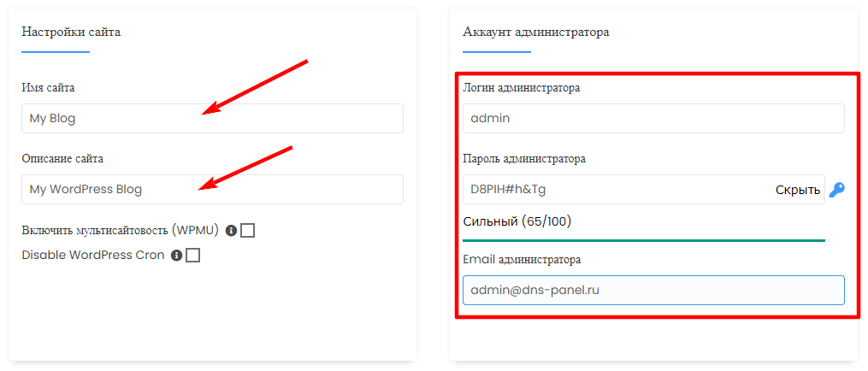The height and width of the screenshot is (371, 868).
Task: Enable the multisite (WPMU) checkbox
Action: tap(248, 230)
